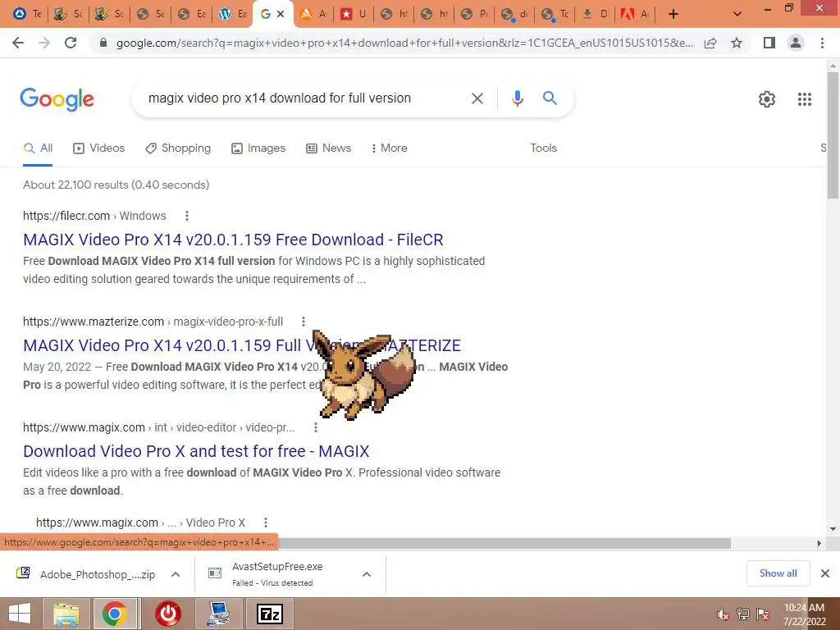
Task: Open the Adobe_Photoshop zip download item
Action: click(x=85, y=574)
